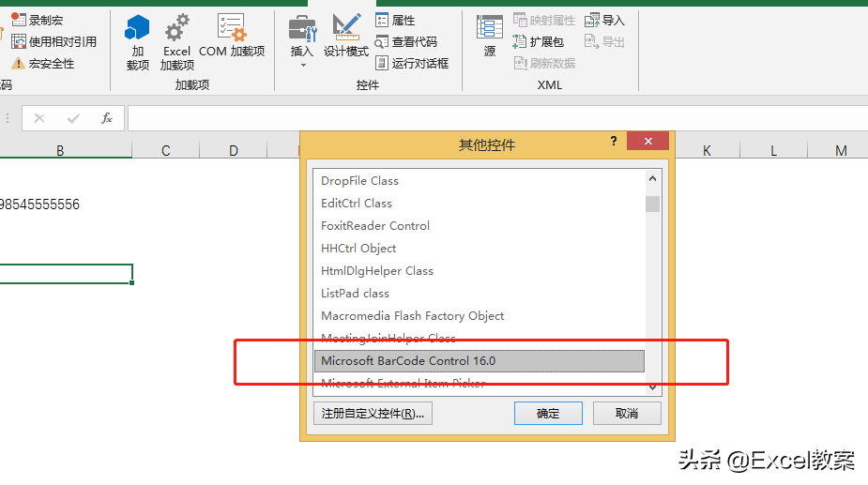Image resolution: width=868 pixels, height=485 pixels.
Task: Select HtmlDlgHelper Class in the list
Action: (x=480, y=271)
